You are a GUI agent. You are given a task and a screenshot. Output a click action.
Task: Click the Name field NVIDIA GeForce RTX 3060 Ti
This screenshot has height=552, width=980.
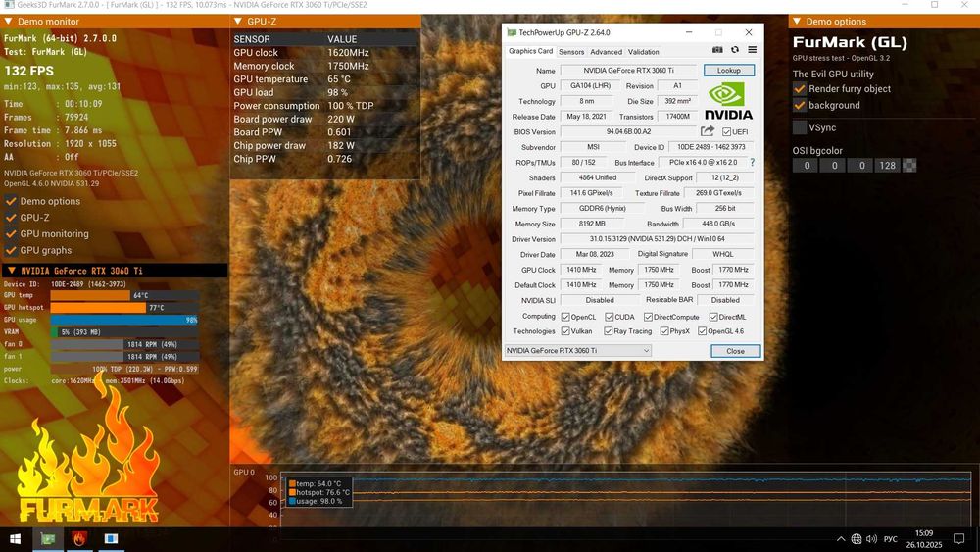click(x=628, y=70)
